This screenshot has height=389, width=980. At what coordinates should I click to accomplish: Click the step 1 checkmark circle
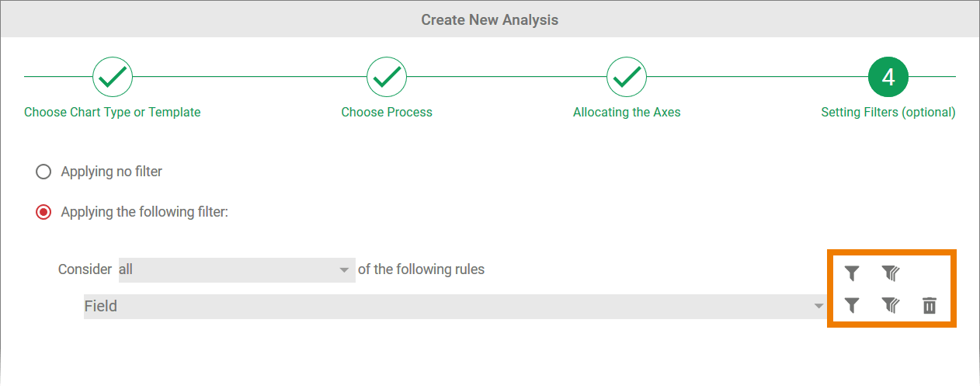click(x=113, y=76)
